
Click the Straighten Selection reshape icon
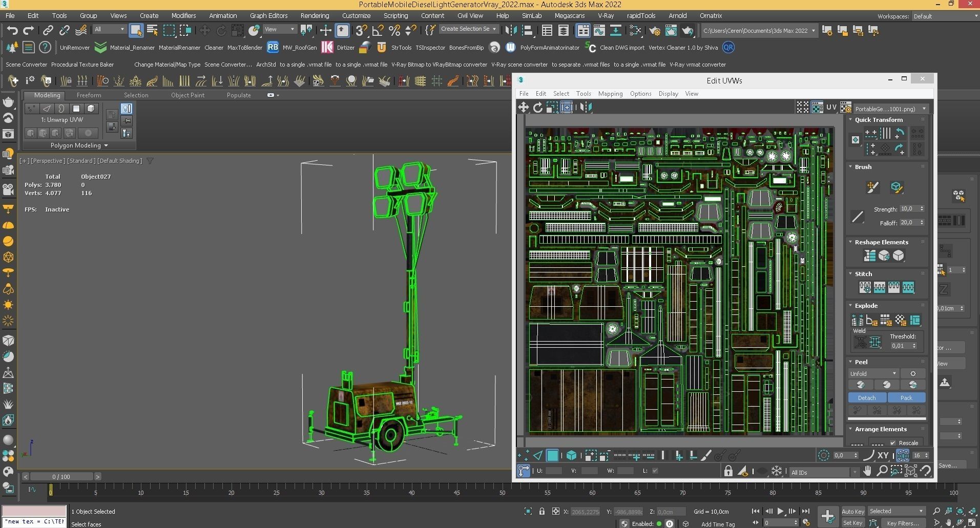(870, 256)
